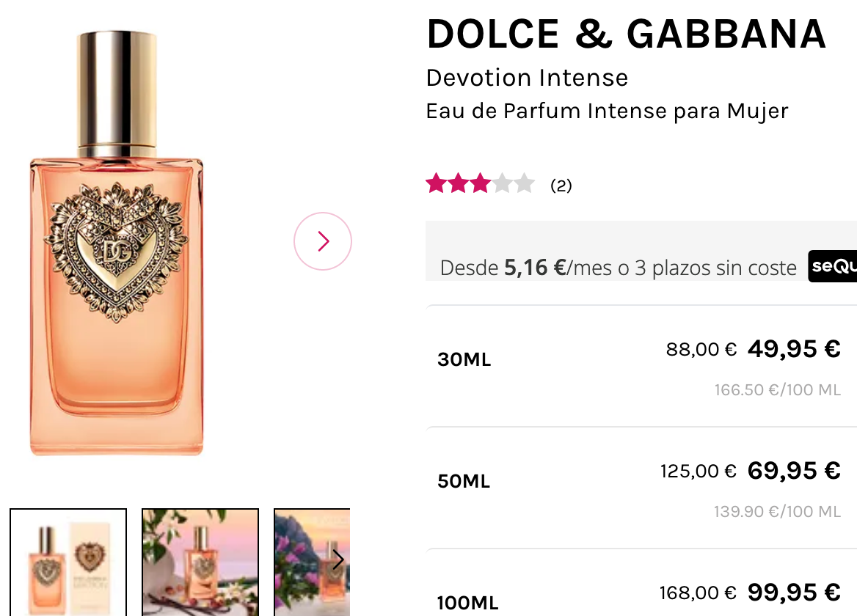Open the vanilla and flowers scene thumbnail
Image resolution: width=857 pixels, height=616 pixels.
point(200,562)
